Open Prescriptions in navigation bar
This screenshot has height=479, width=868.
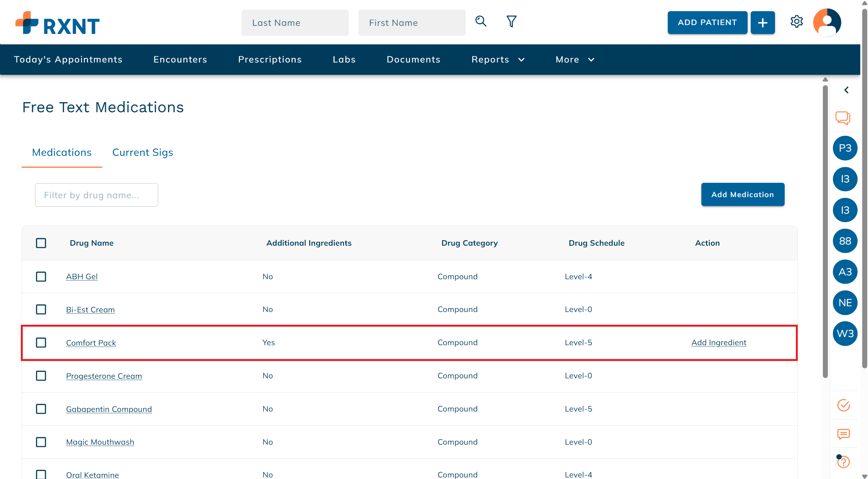(x=270, y=59)
